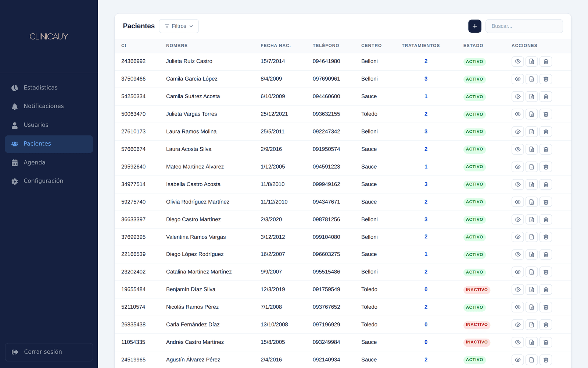
Task: Focus the Buscar search field
Action: 524,26
